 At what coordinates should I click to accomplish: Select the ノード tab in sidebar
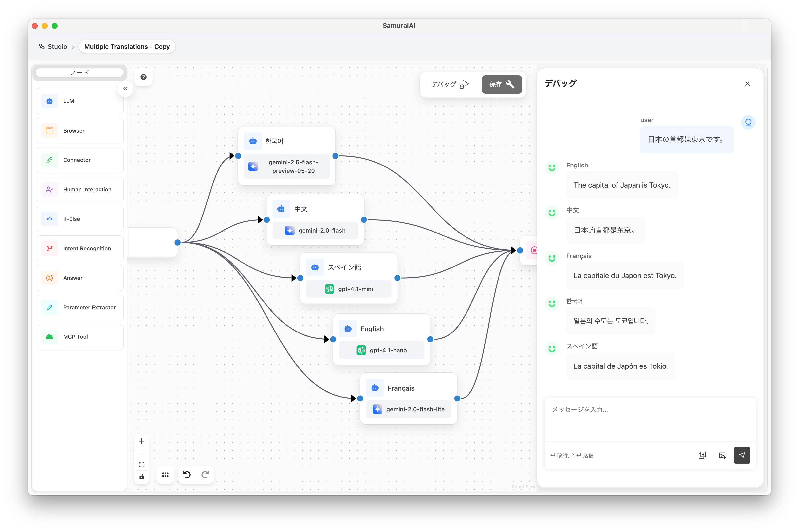pos(79,73)
